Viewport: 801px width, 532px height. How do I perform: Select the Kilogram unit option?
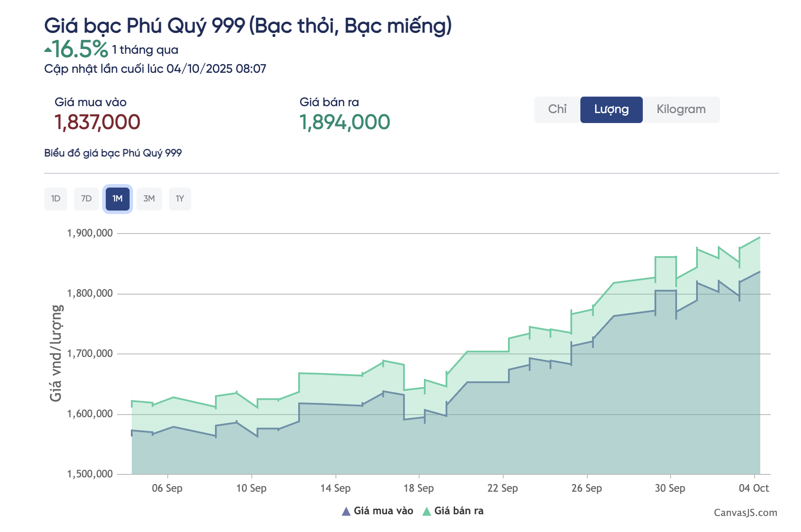pos(681,110)
